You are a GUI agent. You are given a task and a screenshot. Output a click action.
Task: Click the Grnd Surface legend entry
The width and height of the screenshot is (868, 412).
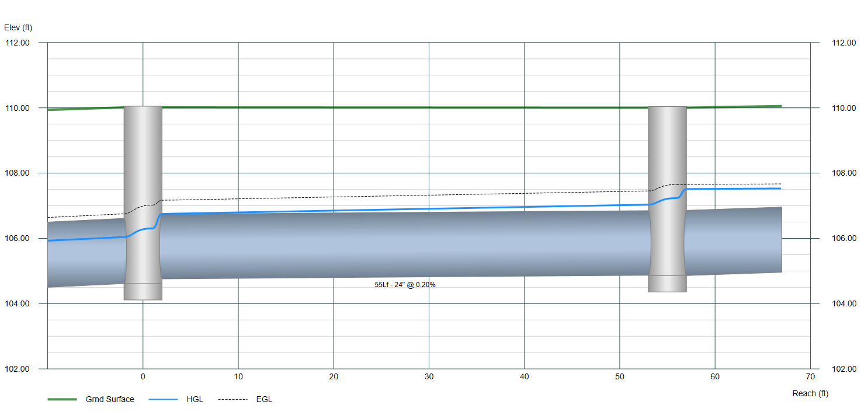(91, 399)
